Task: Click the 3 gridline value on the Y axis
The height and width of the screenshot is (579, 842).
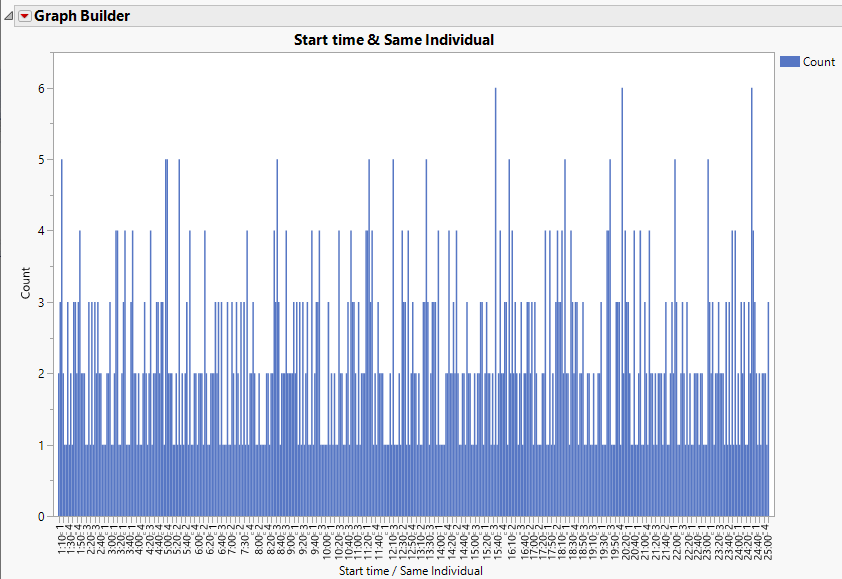Action: pos(40,302)
